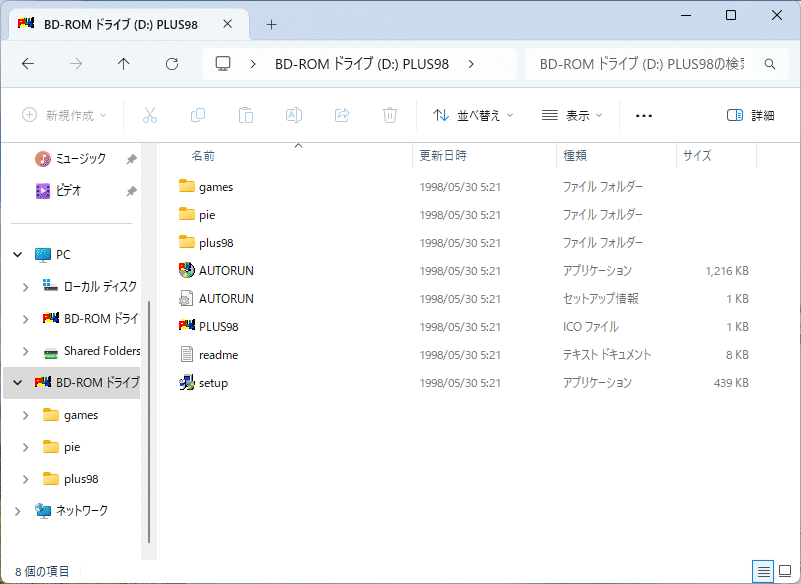Select the setup file name
Viewport: 801px width, 584px height.
(x=214, y=383)
